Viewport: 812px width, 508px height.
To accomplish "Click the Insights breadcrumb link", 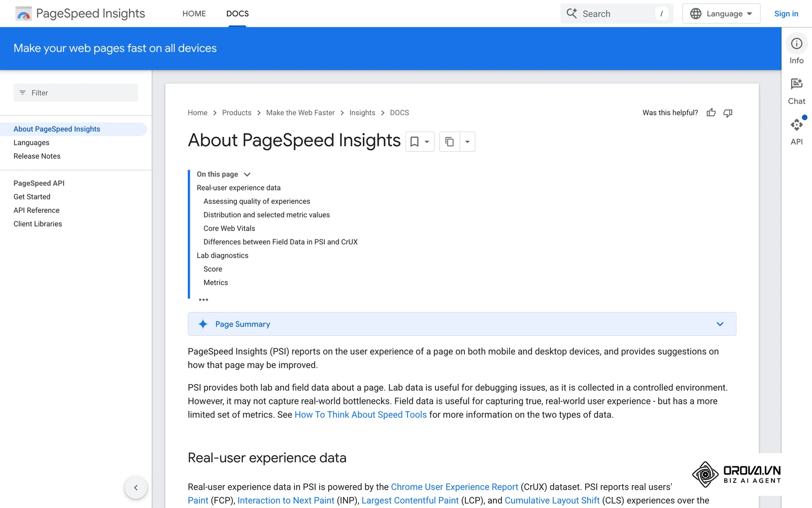I will tap(362, 113).
